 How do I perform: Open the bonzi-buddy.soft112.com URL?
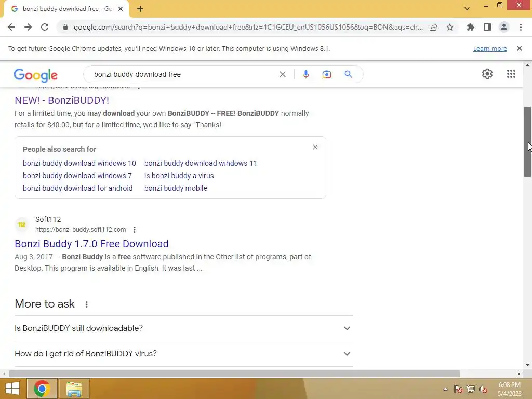pos(81,230)
